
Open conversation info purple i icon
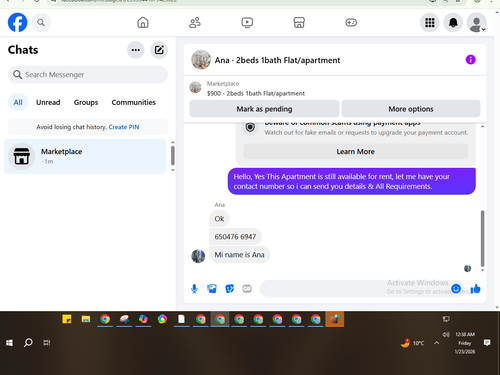[470, 60]
